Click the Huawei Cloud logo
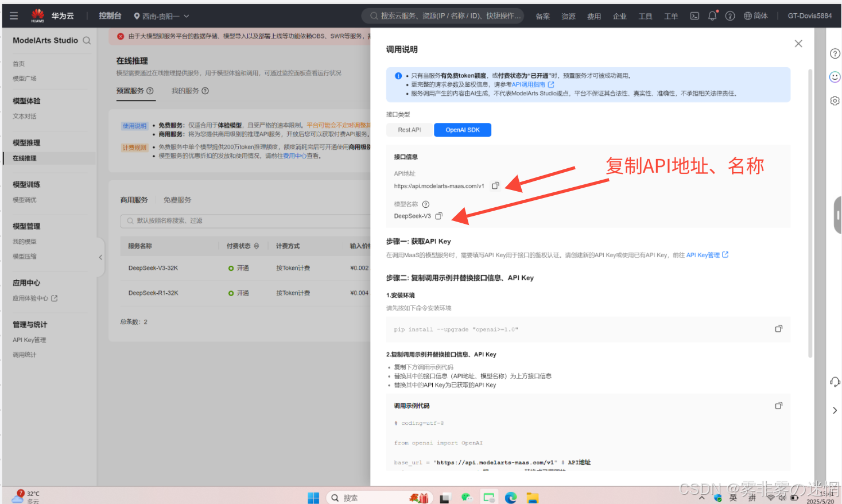This screenshot has width=842, height=504. pyautogui.click(x=52, y=15)
